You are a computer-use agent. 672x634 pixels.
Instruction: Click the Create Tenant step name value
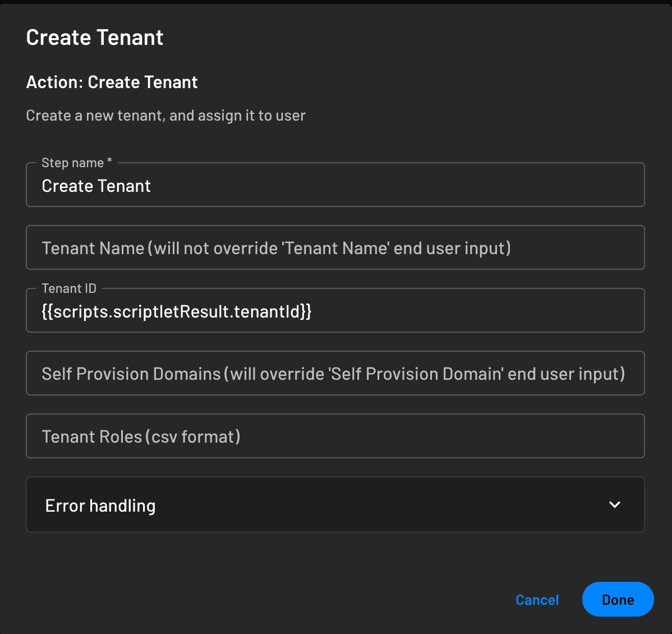pos(96,186)
